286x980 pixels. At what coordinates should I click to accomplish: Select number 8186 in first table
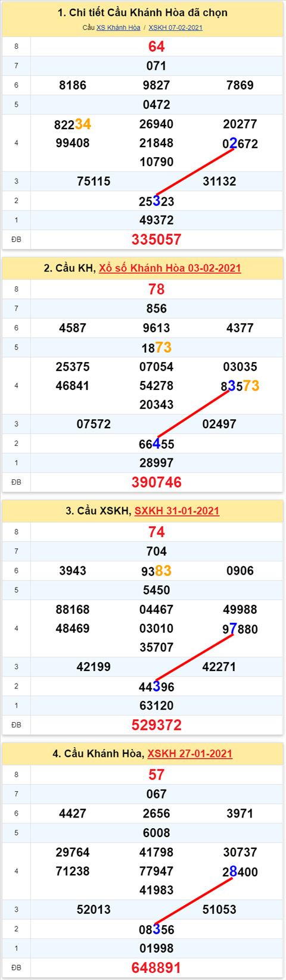pyautogui.click(x=73, y=85)
